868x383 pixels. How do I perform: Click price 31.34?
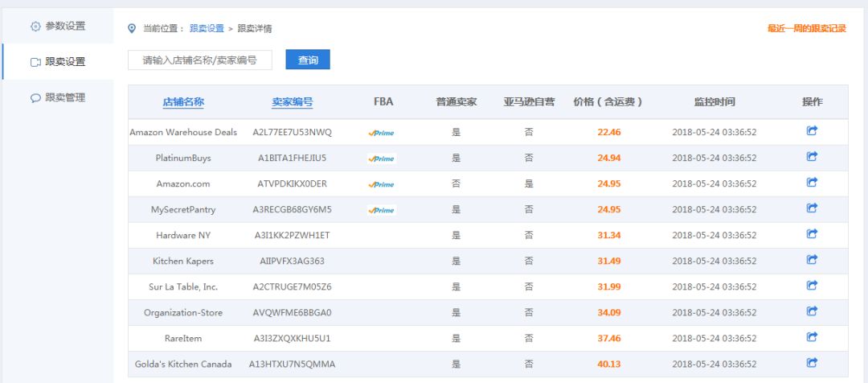pos(609,236)
